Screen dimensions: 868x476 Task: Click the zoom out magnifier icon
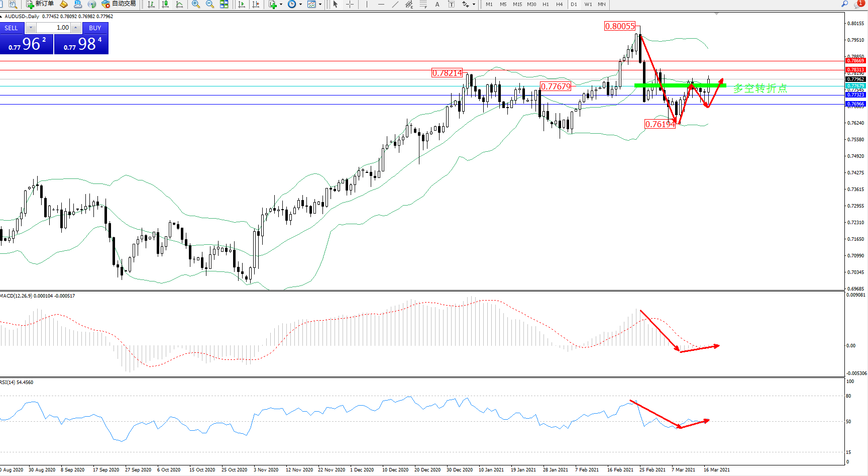[x=210, y=4]
